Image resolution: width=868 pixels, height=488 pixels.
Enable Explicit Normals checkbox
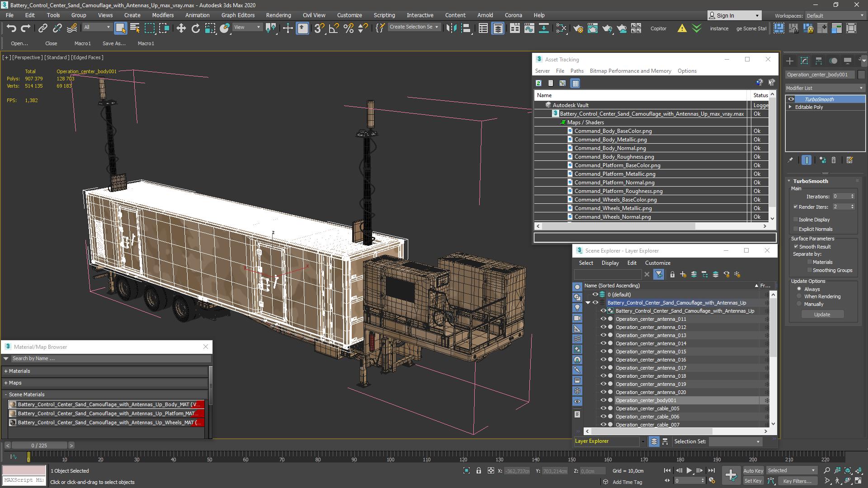[795, 229]
